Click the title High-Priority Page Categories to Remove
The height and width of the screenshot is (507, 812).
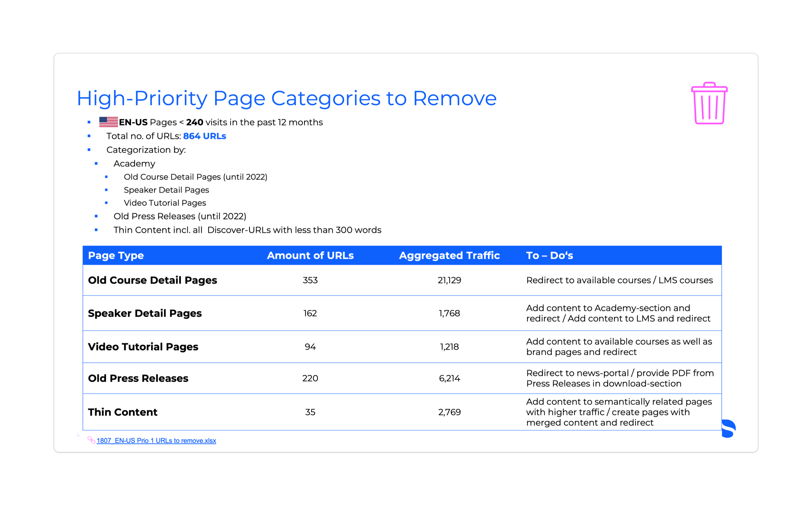(287, 98)
